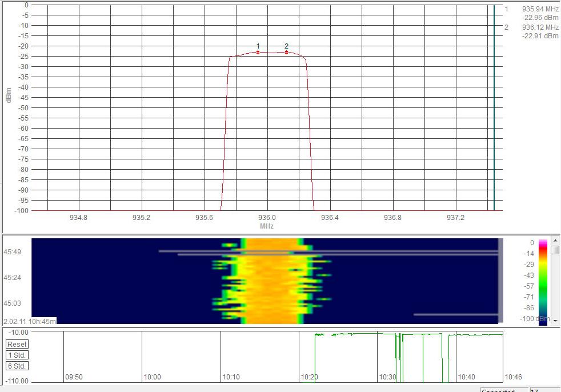Click the waterfall color scale bar

point(543,282)
